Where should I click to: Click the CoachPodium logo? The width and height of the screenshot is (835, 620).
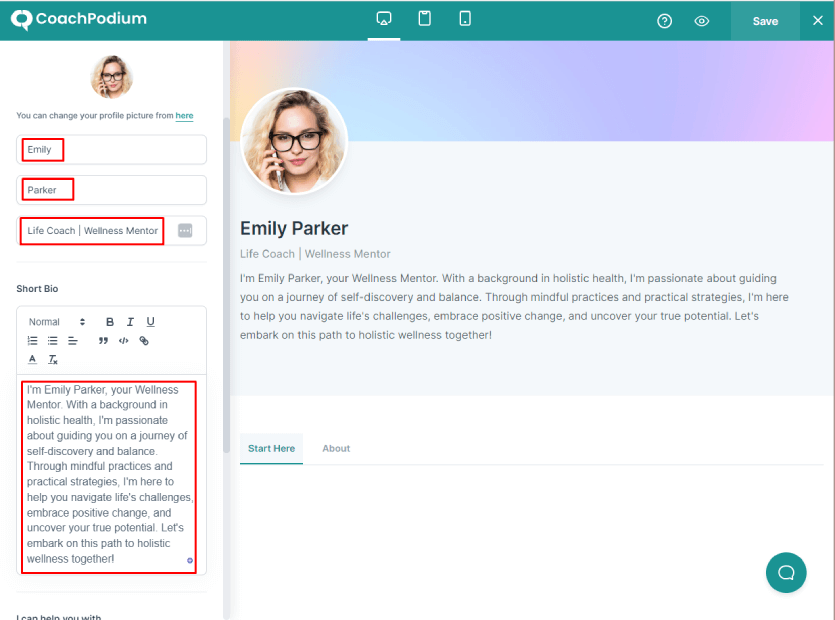(x=79, y=20)
